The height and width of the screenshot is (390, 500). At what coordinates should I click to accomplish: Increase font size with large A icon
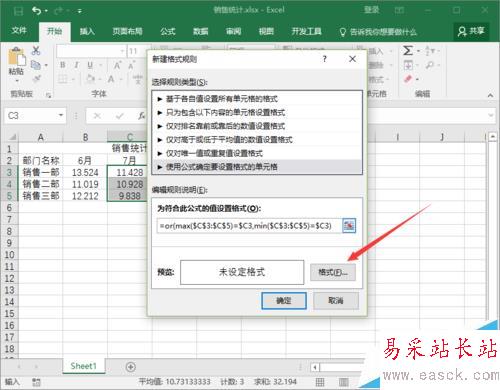[x=117, y=65]
